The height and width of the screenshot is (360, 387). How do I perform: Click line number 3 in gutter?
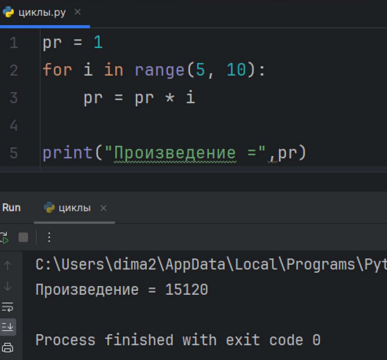14,98
